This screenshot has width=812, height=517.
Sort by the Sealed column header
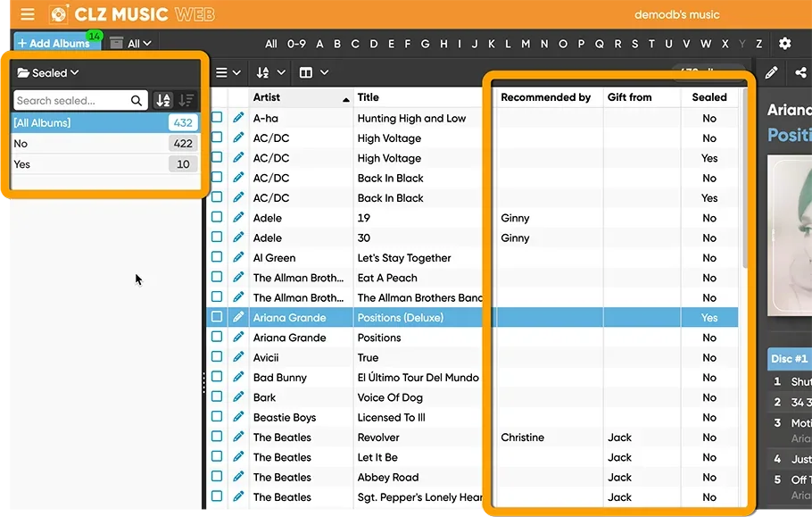coord(709,97)
